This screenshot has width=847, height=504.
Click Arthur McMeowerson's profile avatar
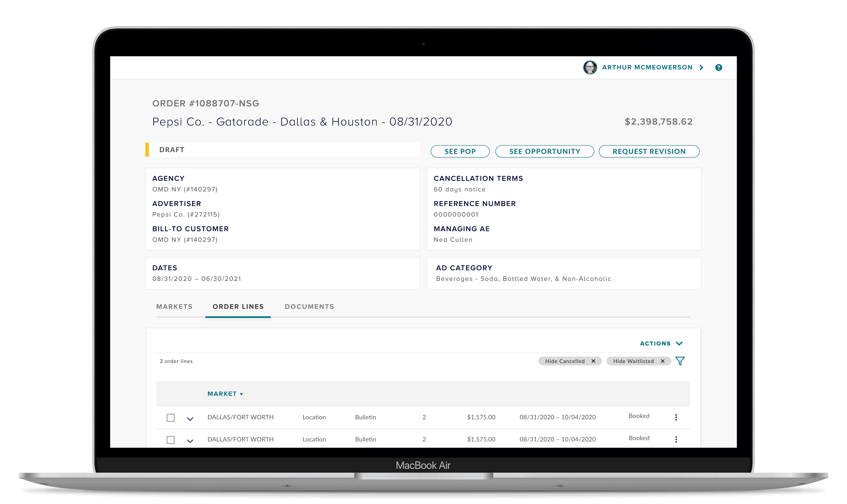click(x=590, y=68)
